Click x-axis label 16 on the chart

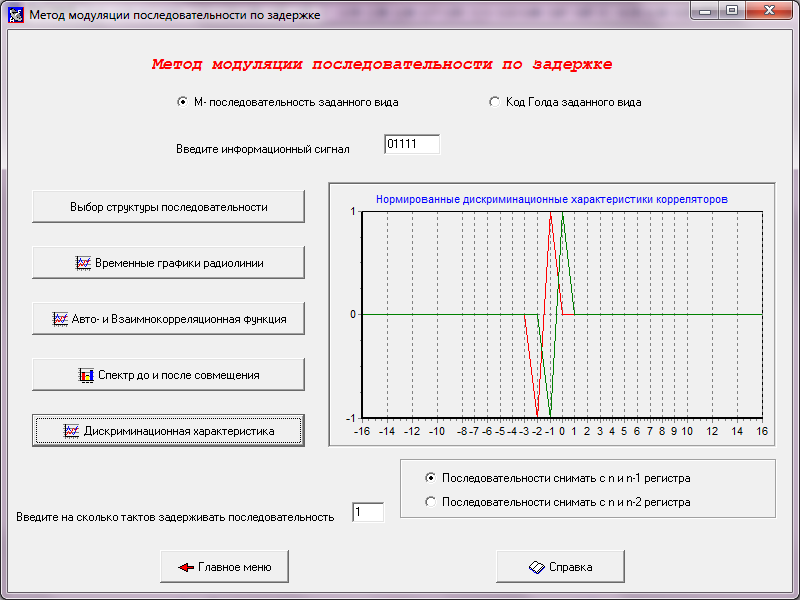[762, 432]
